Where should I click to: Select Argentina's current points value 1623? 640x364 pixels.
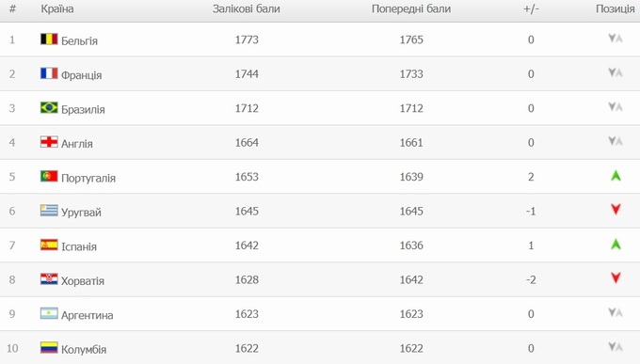tap(247, 314)
